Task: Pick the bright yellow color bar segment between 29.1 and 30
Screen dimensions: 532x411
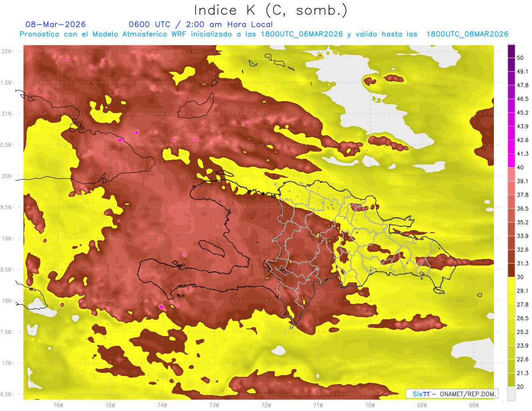Action: [x=511, y=284]
